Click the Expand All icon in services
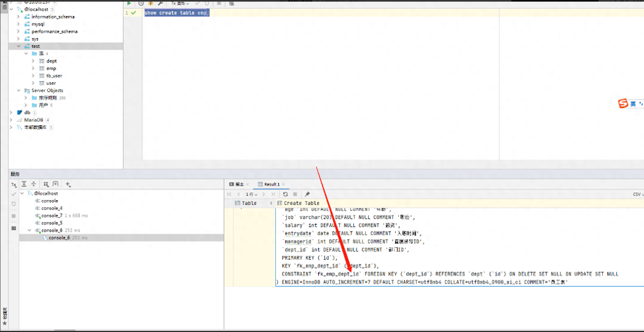Image resolution: width=644 pixels, height=332 pixels. [x=24, y=184]
